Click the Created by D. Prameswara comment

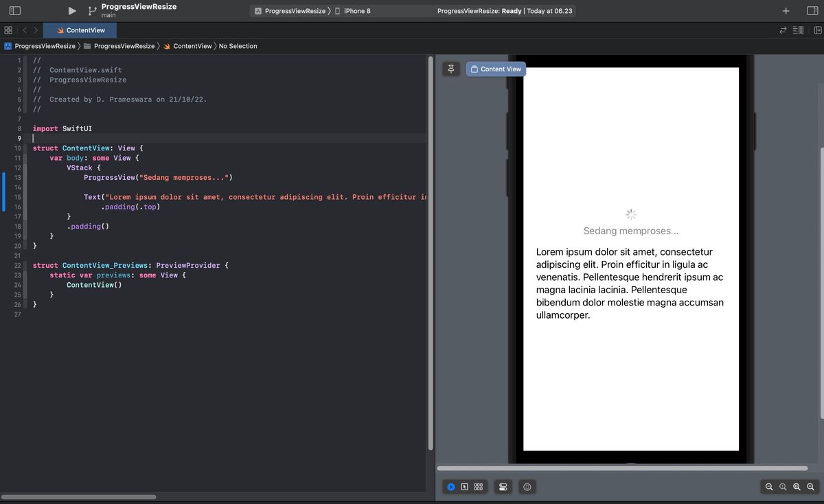tap(119, 99)
